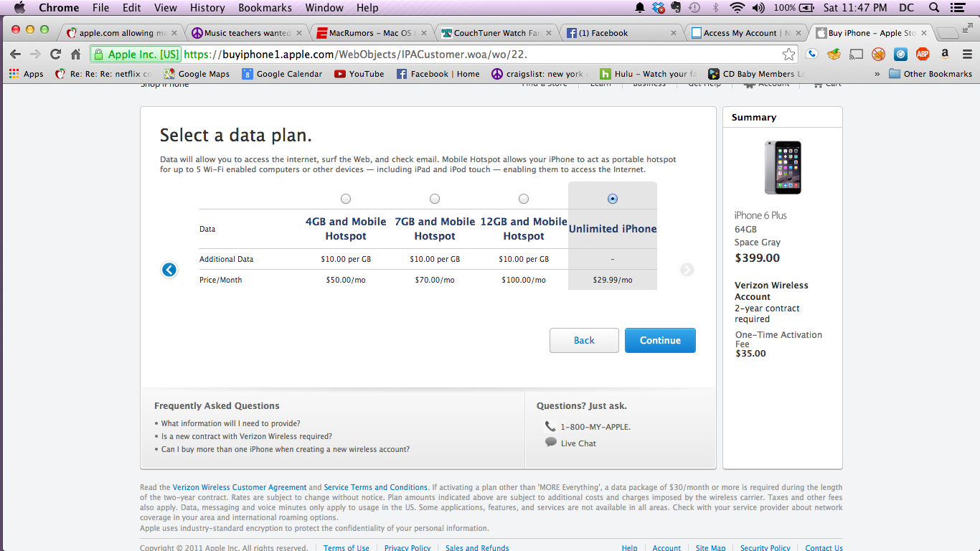This screenshot has width=980, height=551.
Task: Bookmark this page with the star icon
Action: pos(788,55)
